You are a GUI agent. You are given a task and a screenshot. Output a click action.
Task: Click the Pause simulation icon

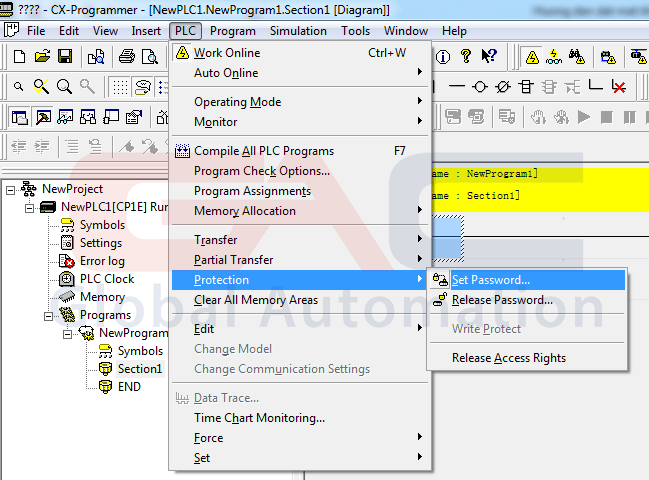tap(629, 117)
